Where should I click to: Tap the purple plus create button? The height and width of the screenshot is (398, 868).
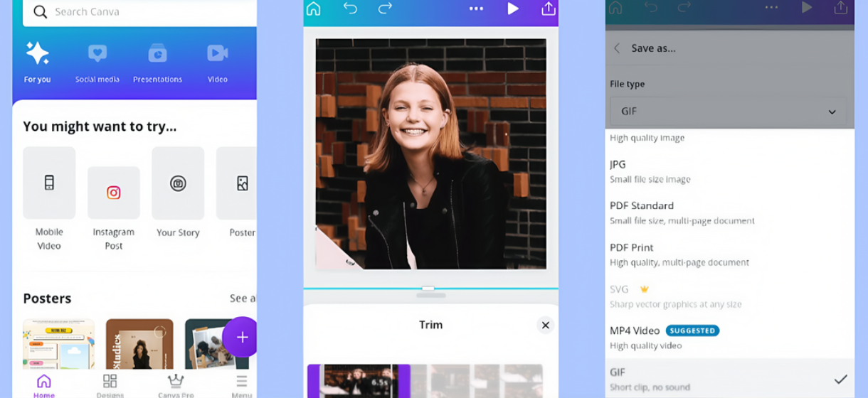[x=242, y=337]
